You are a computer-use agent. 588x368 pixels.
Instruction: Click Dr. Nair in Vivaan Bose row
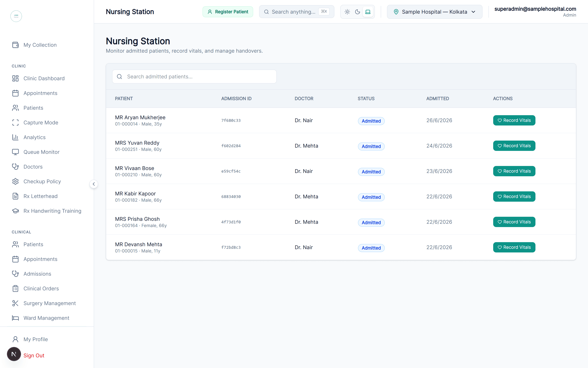pyautogui.click(x=304, y=171)
